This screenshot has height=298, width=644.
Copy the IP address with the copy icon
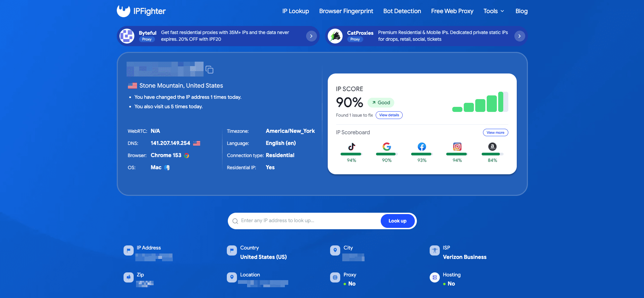(210, 70)
